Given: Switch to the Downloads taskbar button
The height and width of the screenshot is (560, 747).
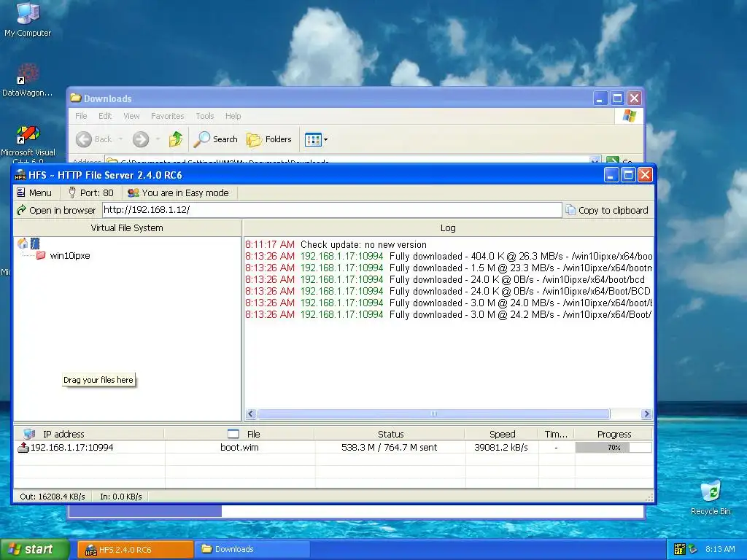Looking at the screenshot, I should [252, 550].
